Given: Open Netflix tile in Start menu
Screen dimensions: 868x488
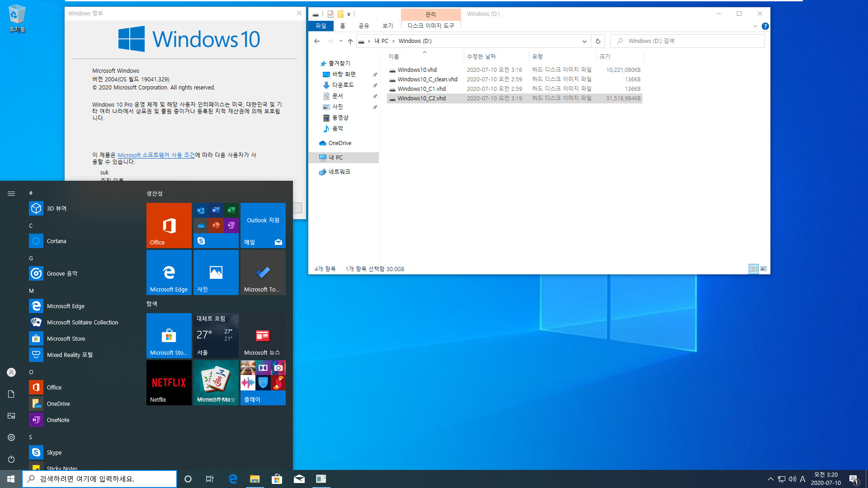Looking at the screenshot, I should tap(169, 383).
